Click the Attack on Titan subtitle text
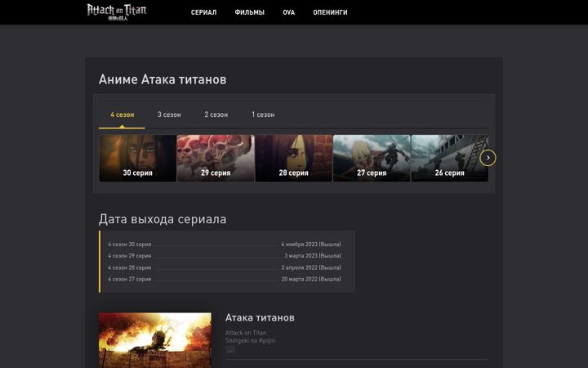Viewport: 588px width, 368px height. tap(246, 333)
